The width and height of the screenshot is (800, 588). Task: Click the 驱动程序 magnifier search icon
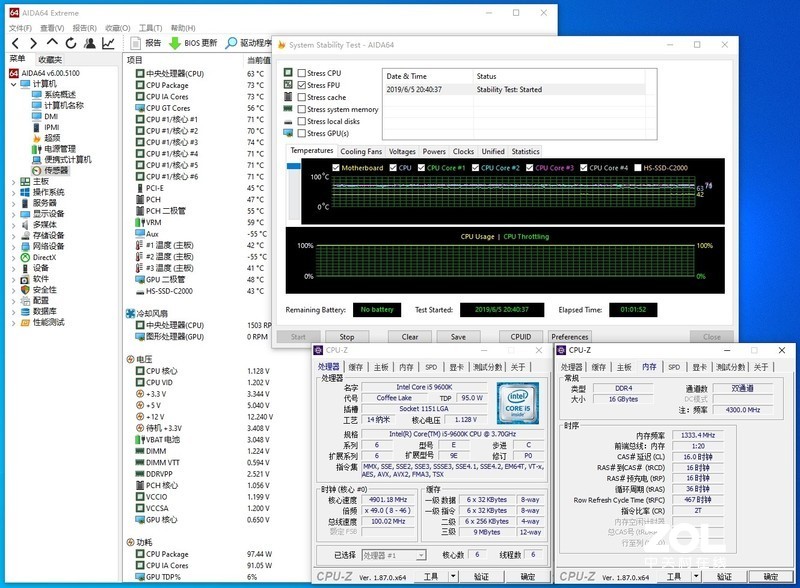tap(231, 43)
